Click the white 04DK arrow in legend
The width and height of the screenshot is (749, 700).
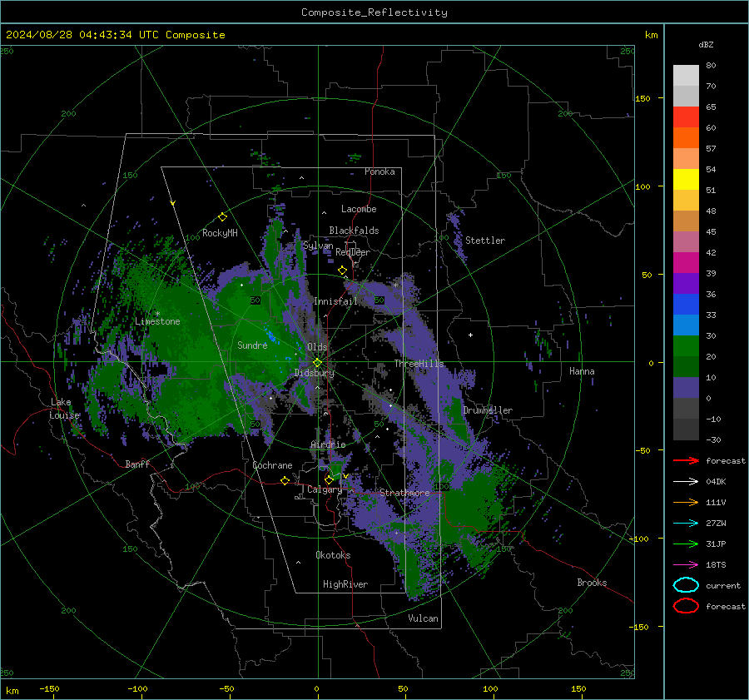[x=686, y=482]
